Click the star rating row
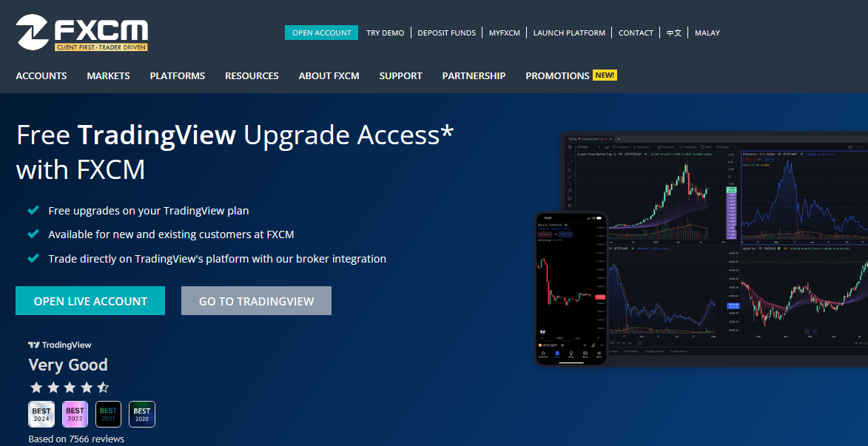The height and width of the screenshot is (446, 868). pyautogui.click(x=70, y=388)
